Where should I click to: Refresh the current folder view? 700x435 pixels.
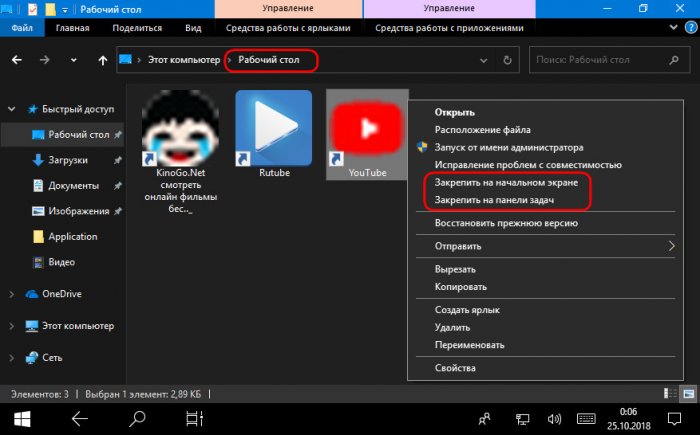tap(507, 60)
